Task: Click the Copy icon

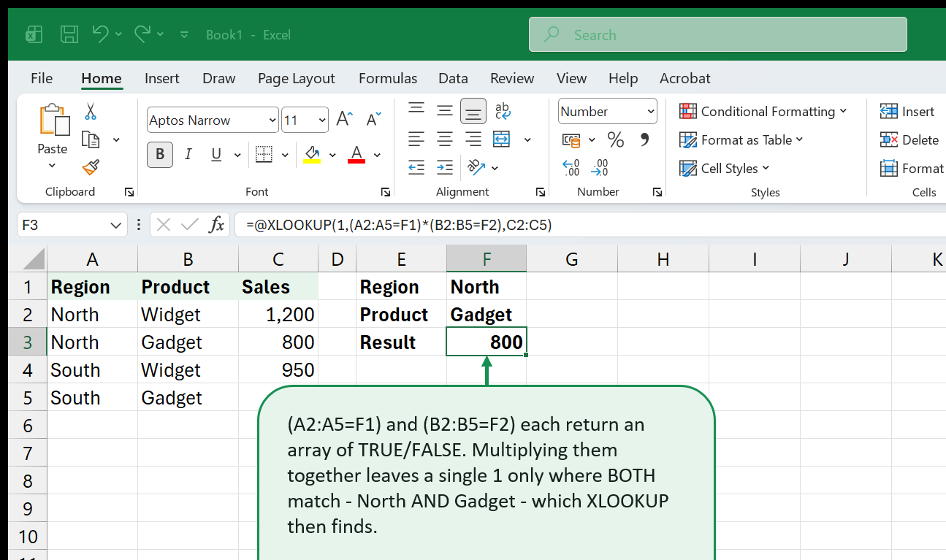Action: pyautogui.click(x=91, y=139)
